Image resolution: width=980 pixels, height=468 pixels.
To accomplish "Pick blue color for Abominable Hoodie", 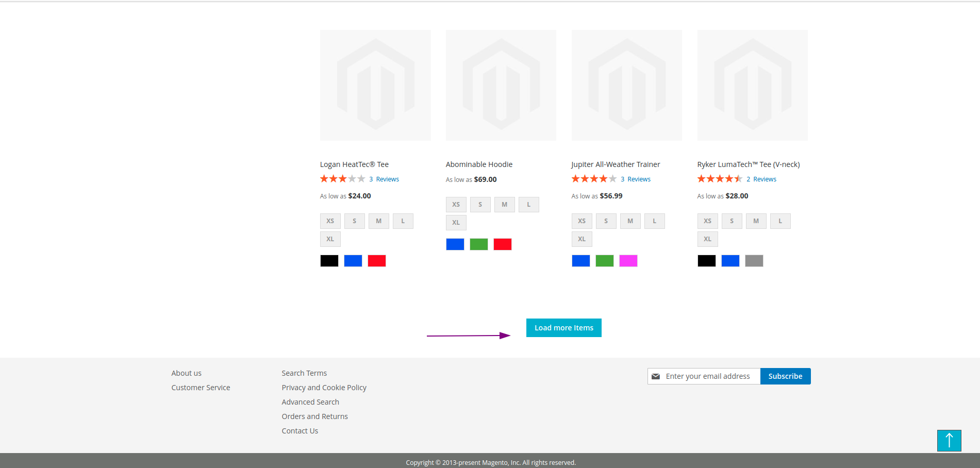I will tap(455, 244).
